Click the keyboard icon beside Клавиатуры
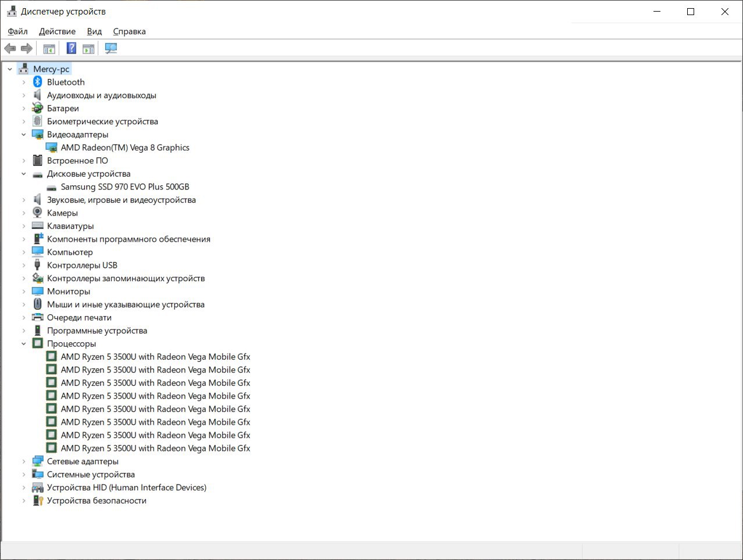This screenshot has width=743, height=560. click(38, 225)
